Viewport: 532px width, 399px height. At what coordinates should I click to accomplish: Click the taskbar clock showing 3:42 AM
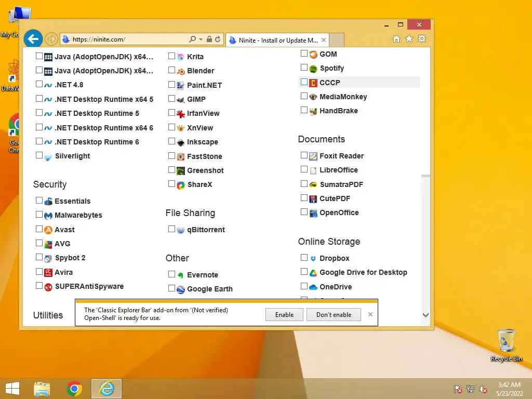click(509, 389)
